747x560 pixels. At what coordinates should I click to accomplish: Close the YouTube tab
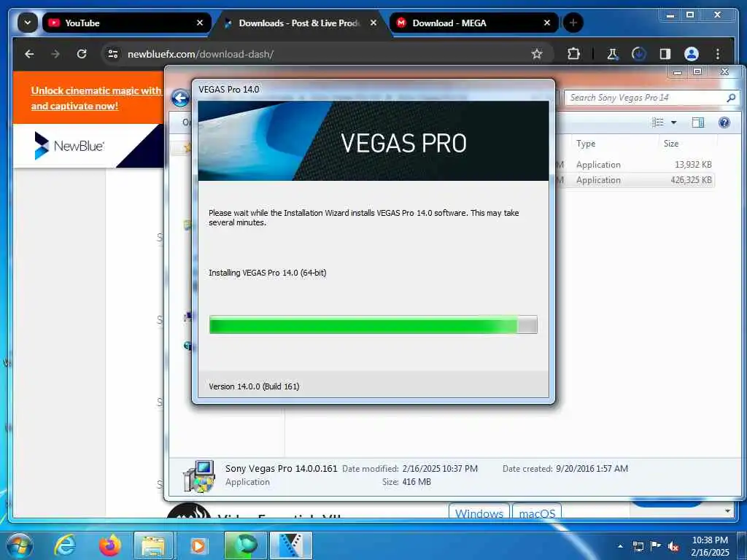click(x=200, y=23)
